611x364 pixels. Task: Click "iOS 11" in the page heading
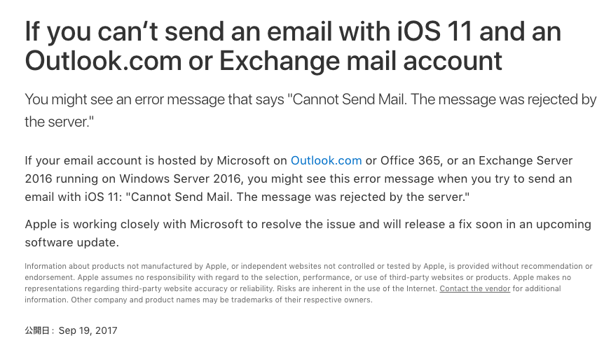pos(434,31)
